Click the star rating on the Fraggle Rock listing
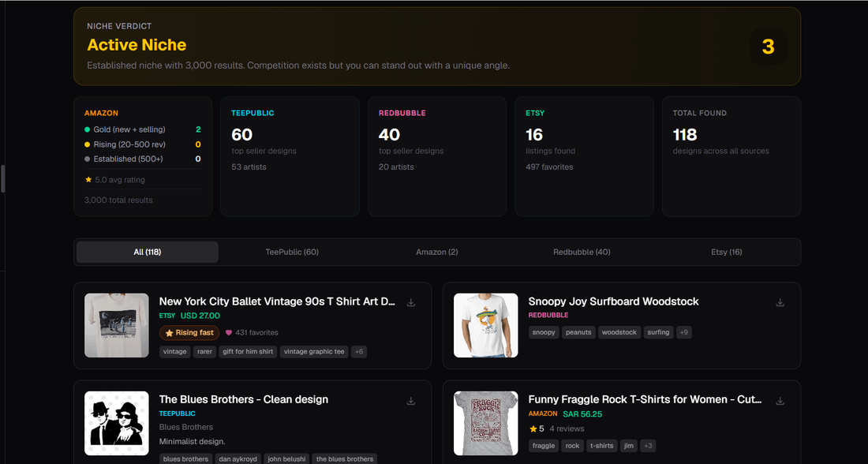The height and width of the screenshot is (464, 868). point(537,428)
